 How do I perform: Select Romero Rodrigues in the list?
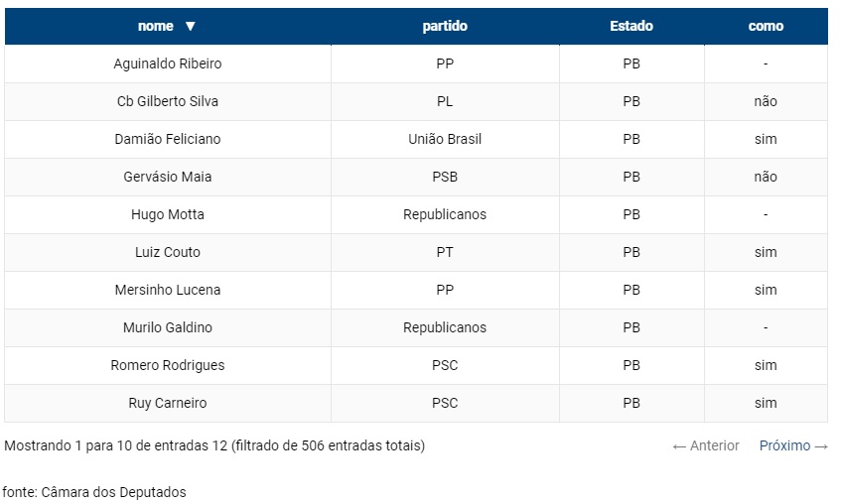coord(168,365)
